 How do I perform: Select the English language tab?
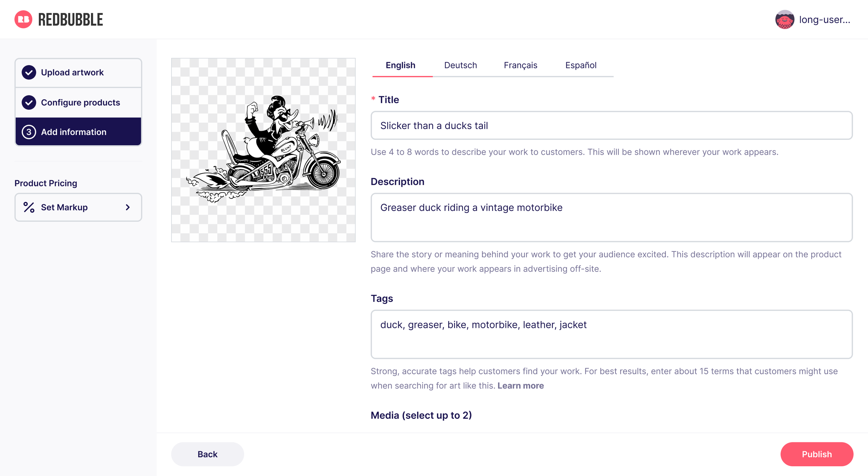pos(400,65)
